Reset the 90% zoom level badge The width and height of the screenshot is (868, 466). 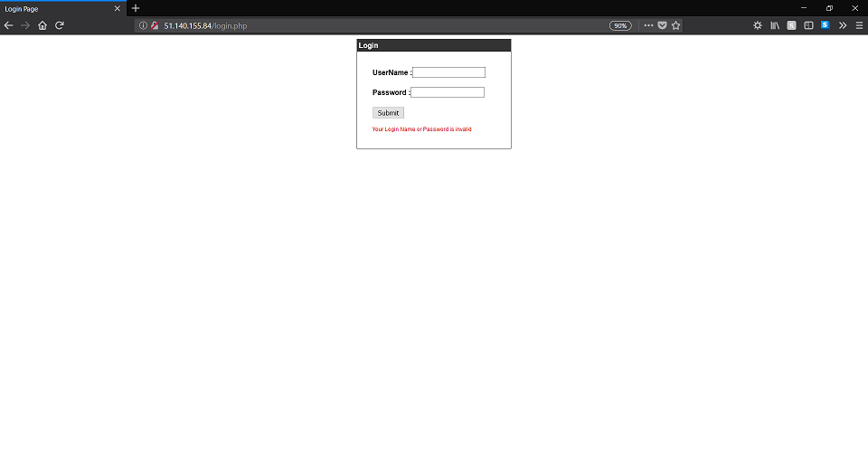620,25
